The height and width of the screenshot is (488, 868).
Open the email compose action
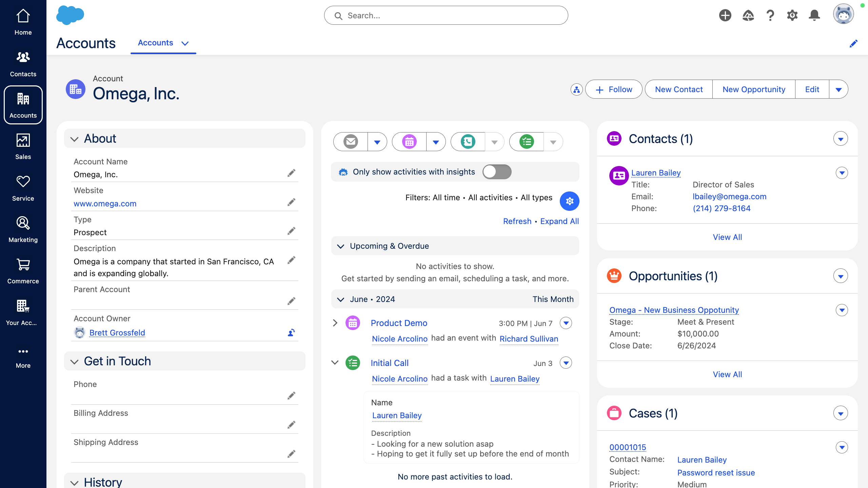(x=350, y=142)
